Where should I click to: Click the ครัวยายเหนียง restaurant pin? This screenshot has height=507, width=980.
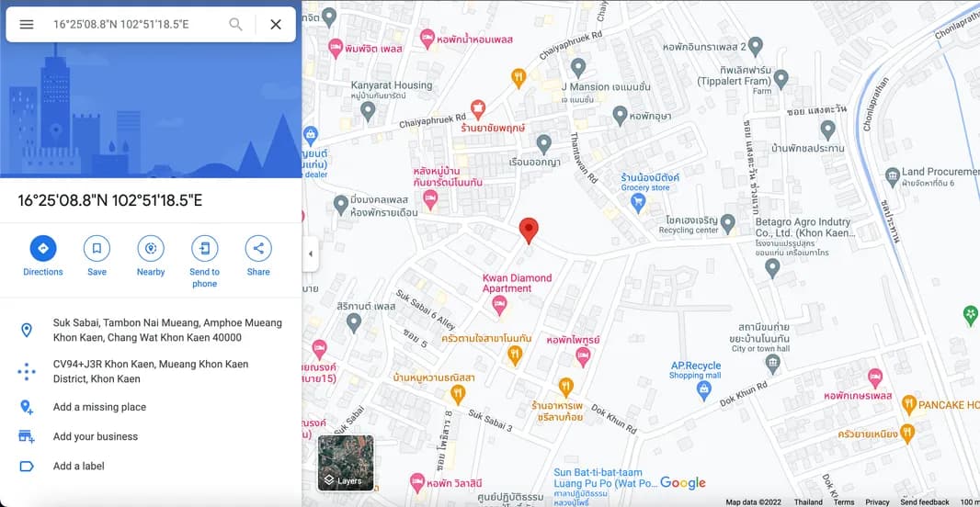coord(907,432)
